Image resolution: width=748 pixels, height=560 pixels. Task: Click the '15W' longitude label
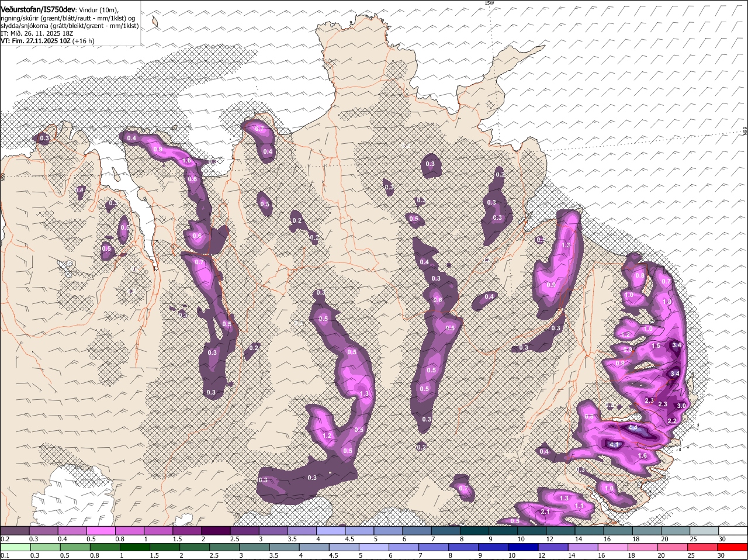pos(490,3)
